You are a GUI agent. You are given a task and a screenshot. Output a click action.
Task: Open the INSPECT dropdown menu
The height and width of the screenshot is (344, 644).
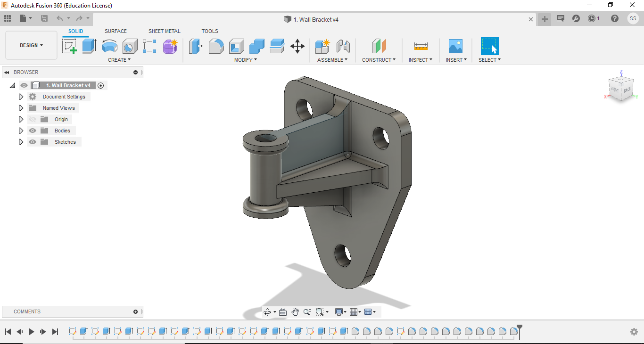(x=421, y=60)
